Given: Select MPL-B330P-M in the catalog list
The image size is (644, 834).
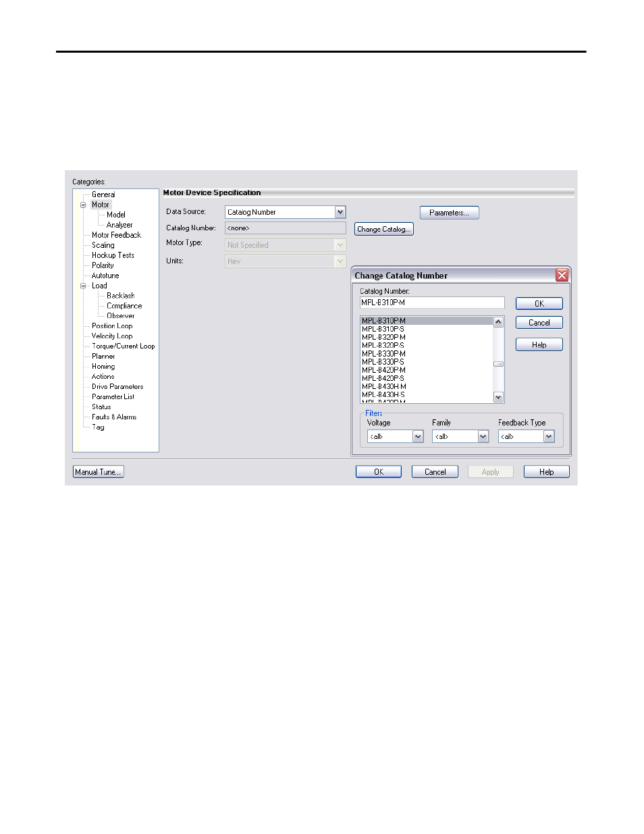Looking at the screenshot, I should coord(427,354).
